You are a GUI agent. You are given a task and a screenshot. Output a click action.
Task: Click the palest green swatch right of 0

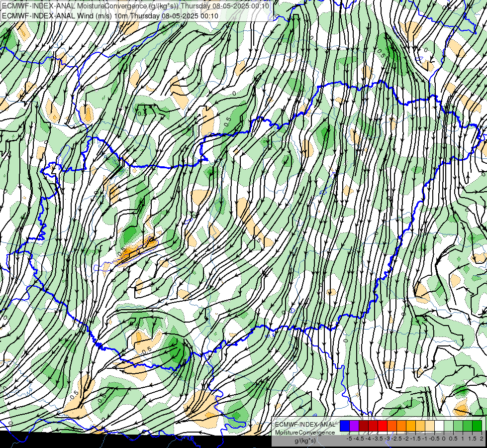[x=449, y=426]
